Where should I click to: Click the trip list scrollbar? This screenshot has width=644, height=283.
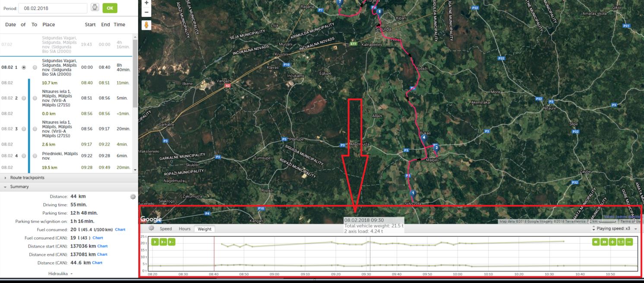135,73
